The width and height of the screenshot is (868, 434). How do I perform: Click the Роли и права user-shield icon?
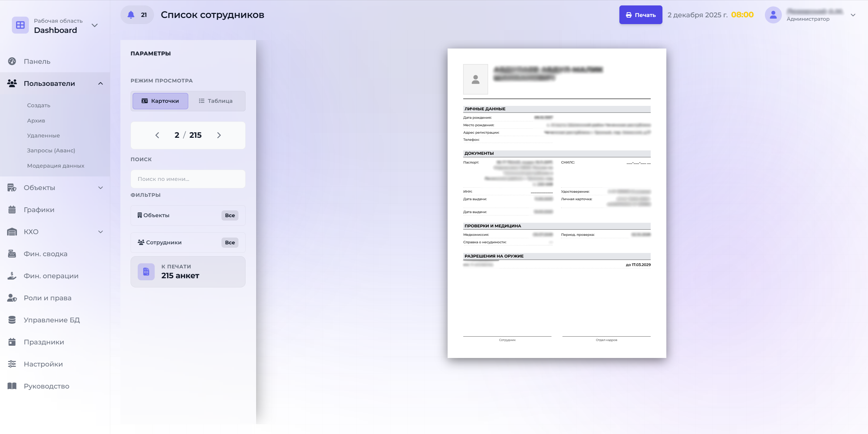(12, 298)
